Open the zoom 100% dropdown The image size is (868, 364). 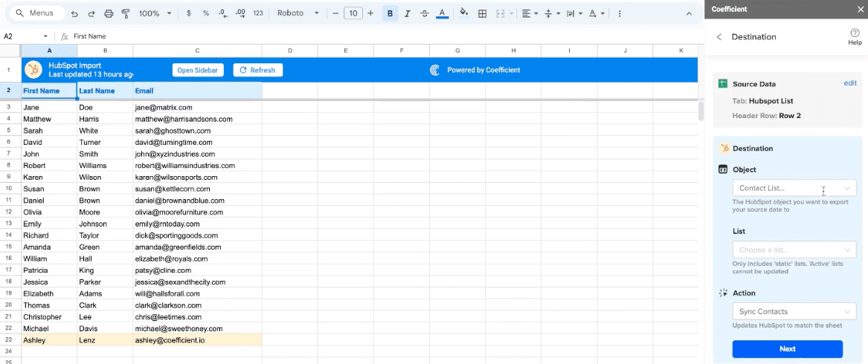pyautogui.click(x=155, y=13)
